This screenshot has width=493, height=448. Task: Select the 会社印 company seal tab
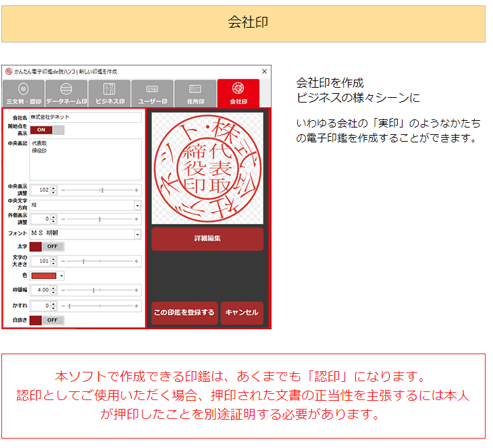(238, 93)
